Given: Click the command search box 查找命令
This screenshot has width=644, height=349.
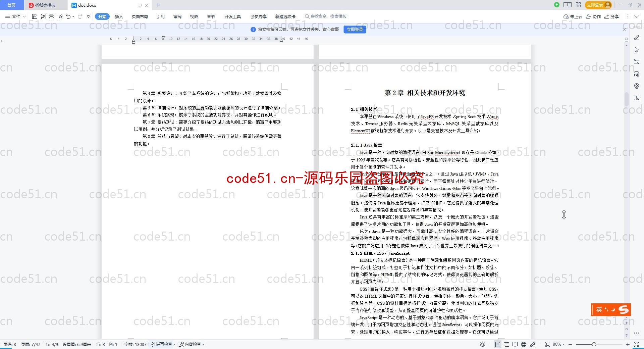Looking at the screenshot, I should pyautogui.click(x=326, y=16).
